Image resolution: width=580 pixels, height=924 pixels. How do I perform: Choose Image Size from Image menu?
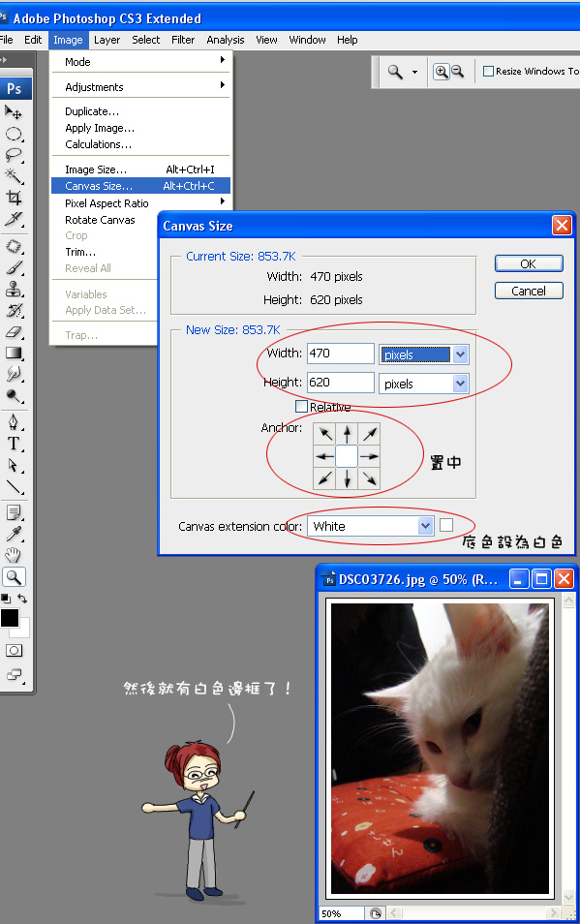pyautogui.click(x=140, y=169)
